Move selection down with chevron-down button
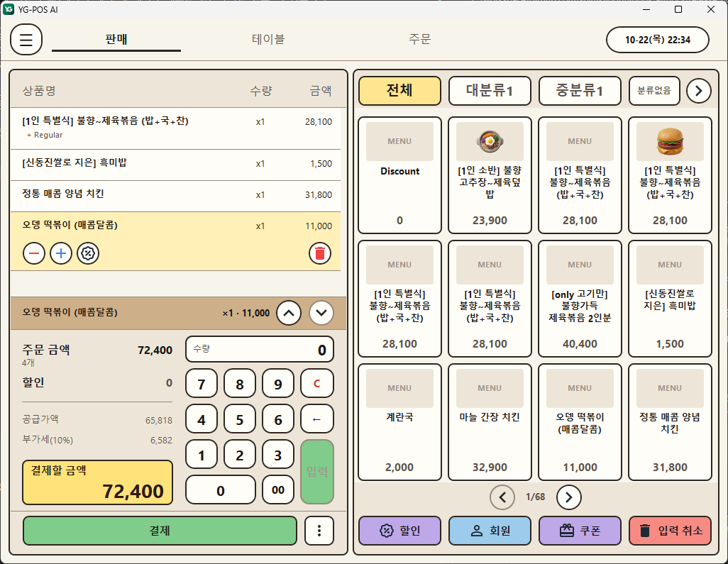 click(321, 313)
